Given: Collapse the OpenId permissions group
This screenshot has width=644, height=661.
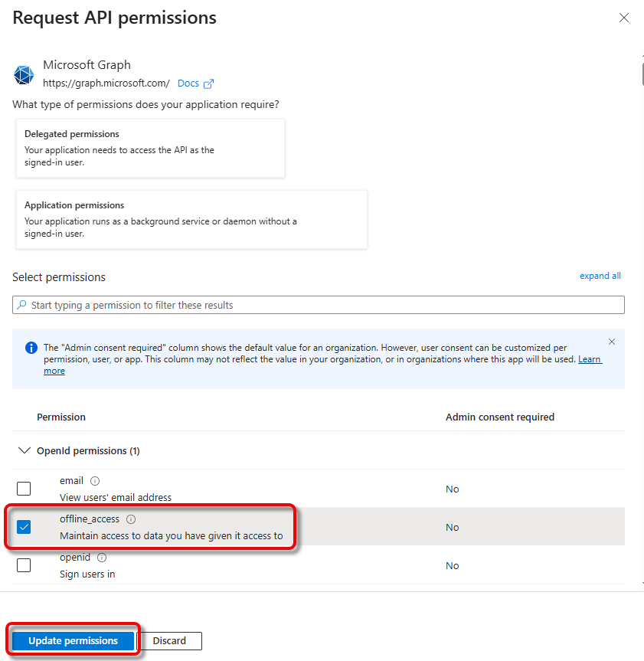Looking at the screenshot, I should (x=25, y=451).
